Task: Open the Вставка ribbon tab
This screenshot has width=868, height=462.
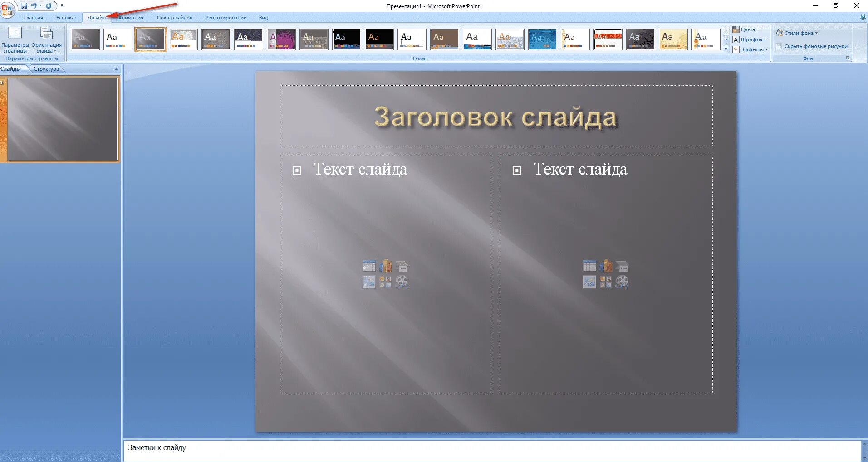Action: point(65,18)
